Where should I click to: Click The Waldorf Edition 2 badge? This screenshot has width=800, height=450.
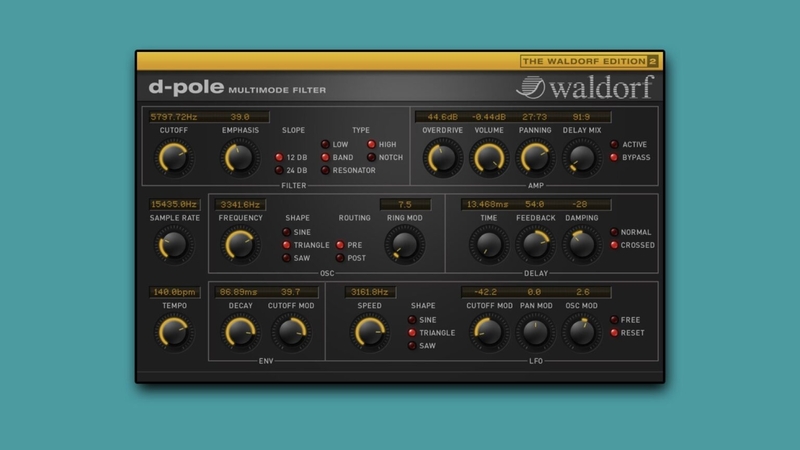pos(589,61)
